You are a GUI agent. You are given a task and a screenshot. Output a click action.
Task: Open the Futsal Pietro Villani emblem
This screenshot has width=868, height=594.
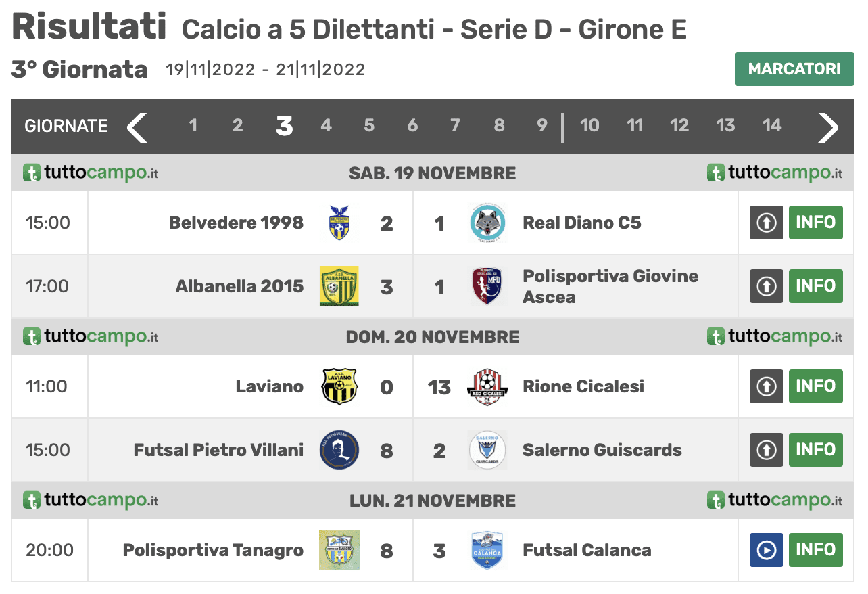point(339,450)
